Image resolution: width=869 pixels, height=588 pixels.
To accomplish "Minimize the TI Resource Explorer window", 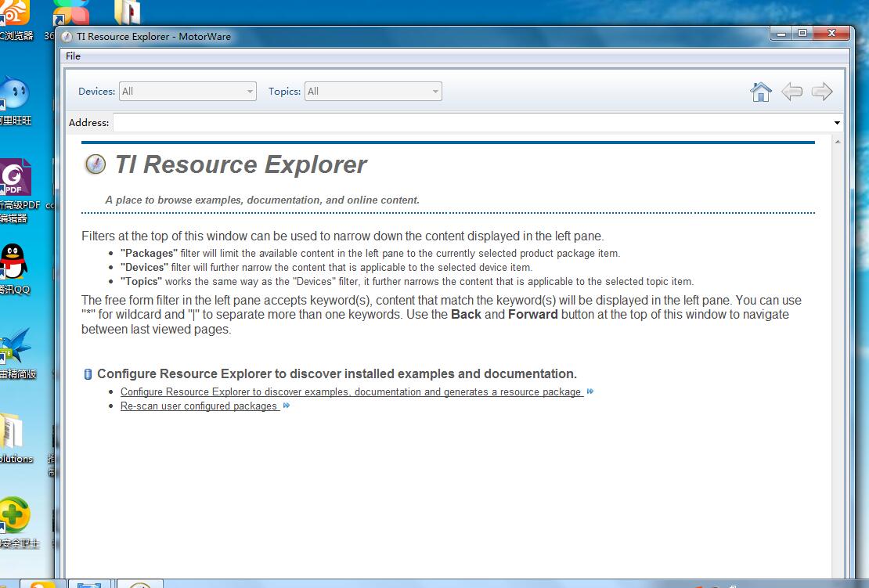I will pyautogui.click(x=781, y=33).
